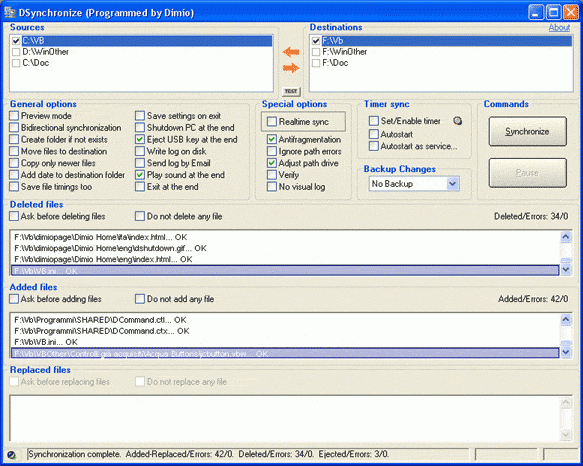Enable the Verify option
The height and width of the screenshot is (466, 583).
pos(272,175)
